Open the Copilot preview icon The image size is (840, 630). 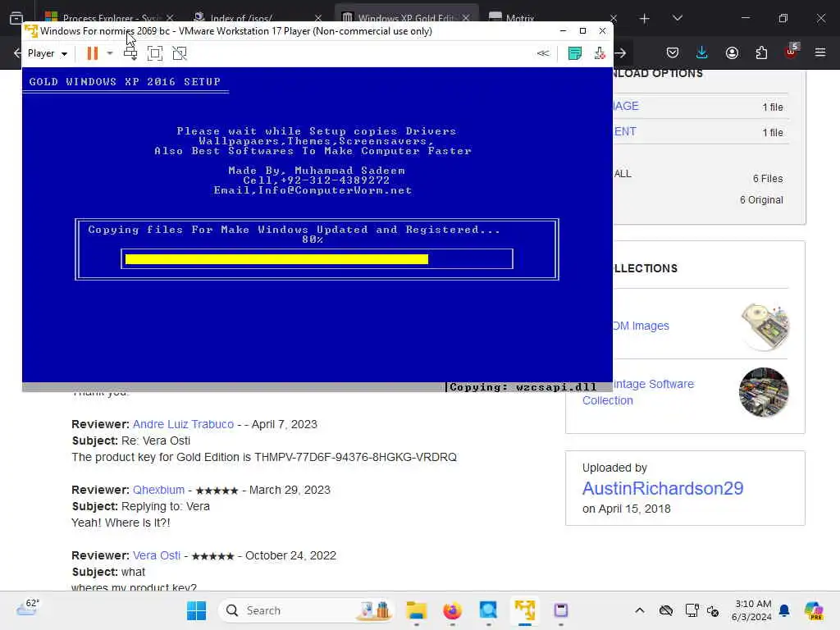click(x=813, y=610)
